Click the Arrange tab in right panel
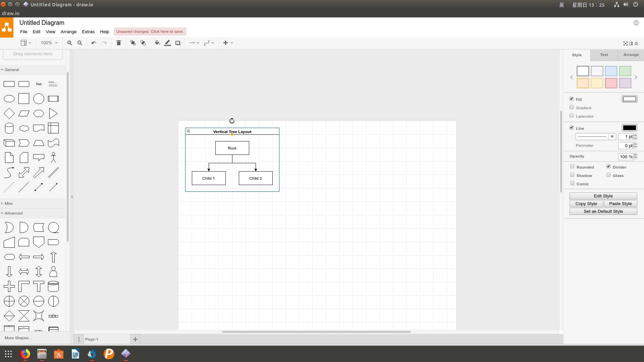This screenshot has width=644, height=362. (630, 54)
